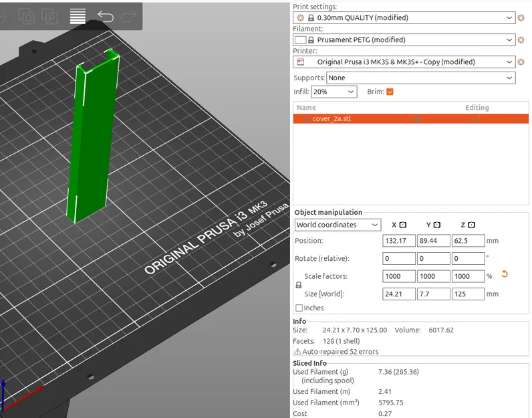Open the Infill 20% dropdown
The image size is (532, 418).
click(x=334, y=92)
